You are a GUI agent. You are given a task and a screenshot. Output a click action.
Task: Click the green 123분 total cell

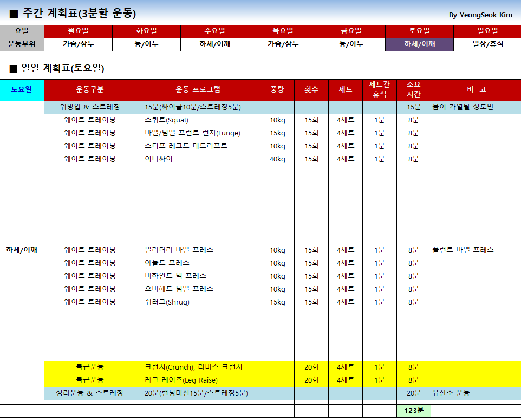[x=414, y=411]
